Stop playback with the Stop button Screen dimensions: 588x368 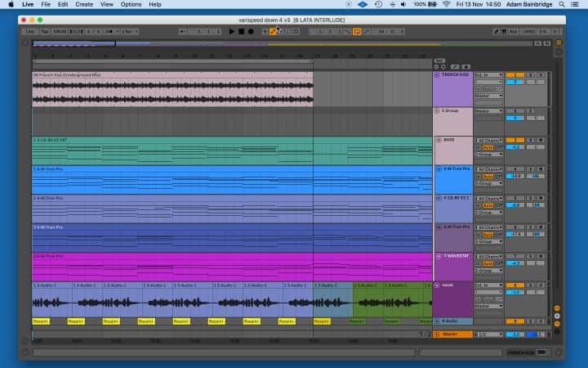[241, 32]
